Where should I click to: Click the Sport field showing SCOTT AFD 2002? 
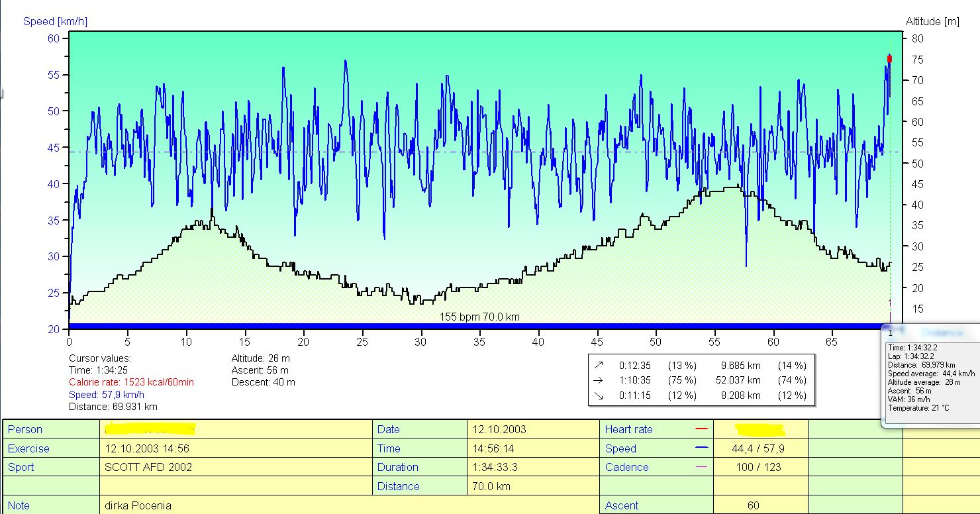tap(237, 467)
